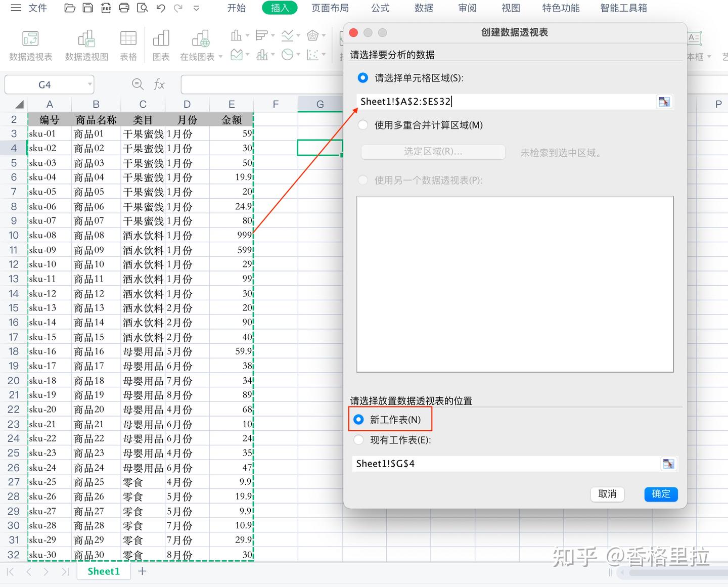Jump to last sheet navigation arrow
The height and width of the screenshot is (587, 728).
coord(65,572)
